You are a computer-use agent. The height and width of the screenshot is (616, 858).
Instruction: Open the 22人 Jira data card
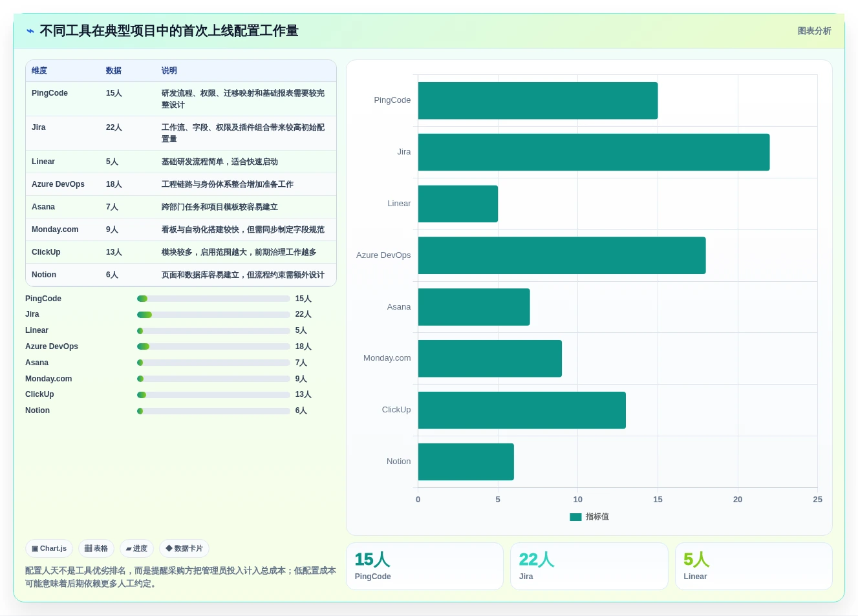589,566
